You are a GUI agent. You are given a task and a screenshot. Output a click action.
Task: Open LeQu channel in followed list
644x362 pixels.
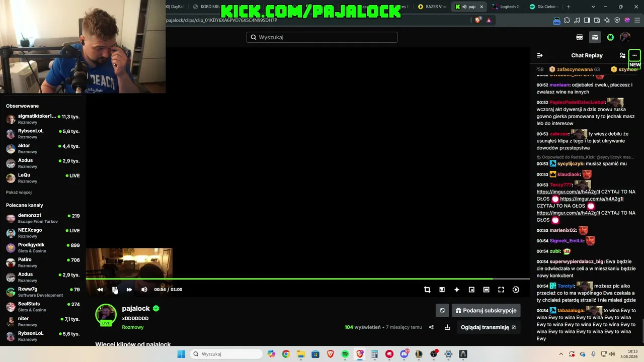coord(43,178)
